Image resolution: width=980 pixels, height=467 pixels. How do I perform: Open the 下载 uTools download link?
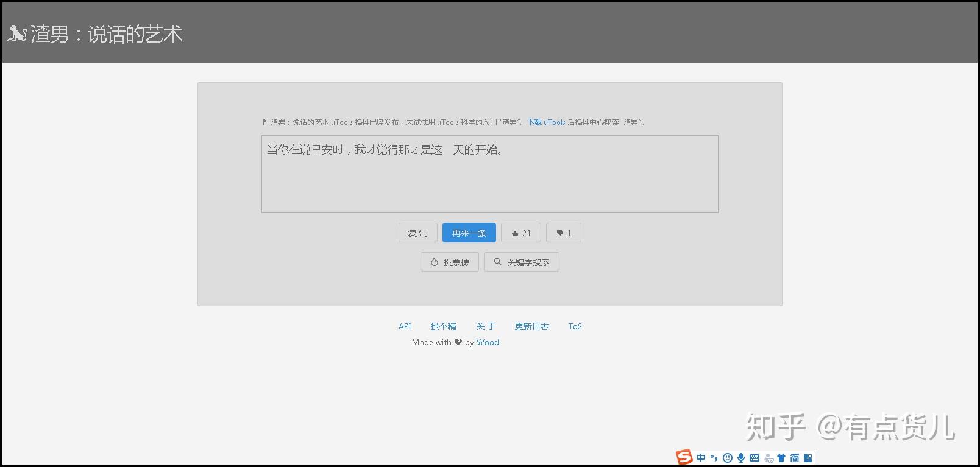click(x=546, y=122)
